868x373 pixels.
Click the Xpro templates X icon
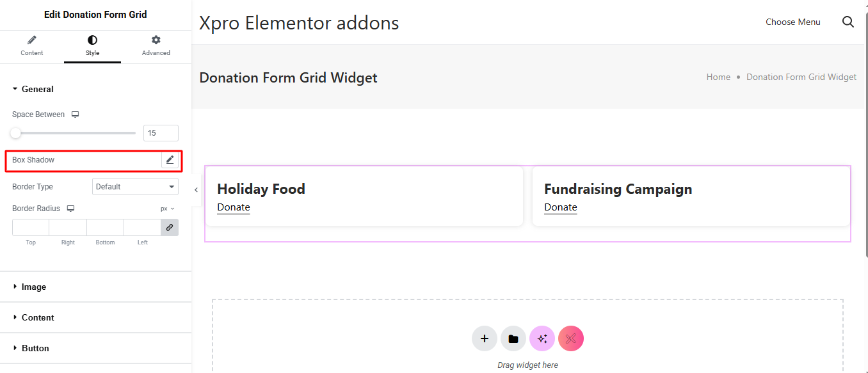pyautogui.click(x=571, y=338)
